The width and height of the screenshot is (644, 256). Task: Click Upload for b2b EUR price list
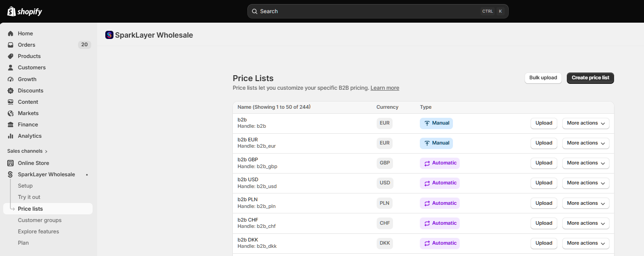click(544, 143)
